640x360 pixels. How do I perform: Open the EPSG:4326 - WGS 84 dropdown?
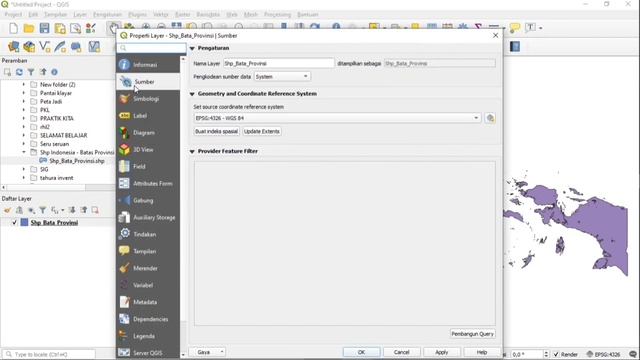[x=337, y=118]
